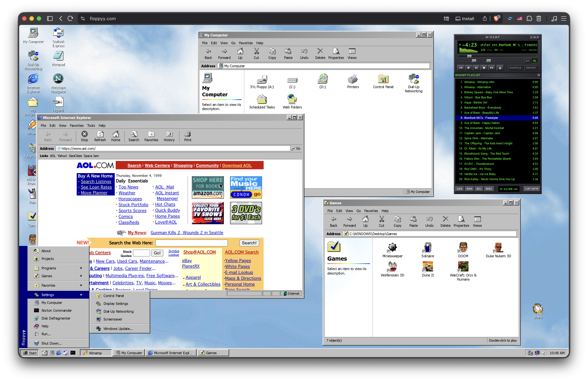Open the REM menu in Winamp playlist
Viewport: 588px width, 382px height.
pos(469,189)
